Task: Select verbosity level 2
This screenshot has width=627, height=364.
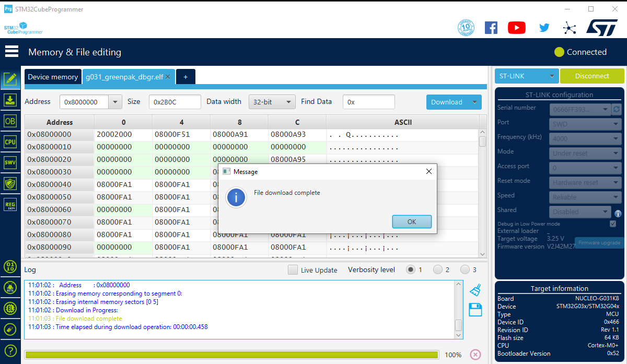Action: [438, 270]
